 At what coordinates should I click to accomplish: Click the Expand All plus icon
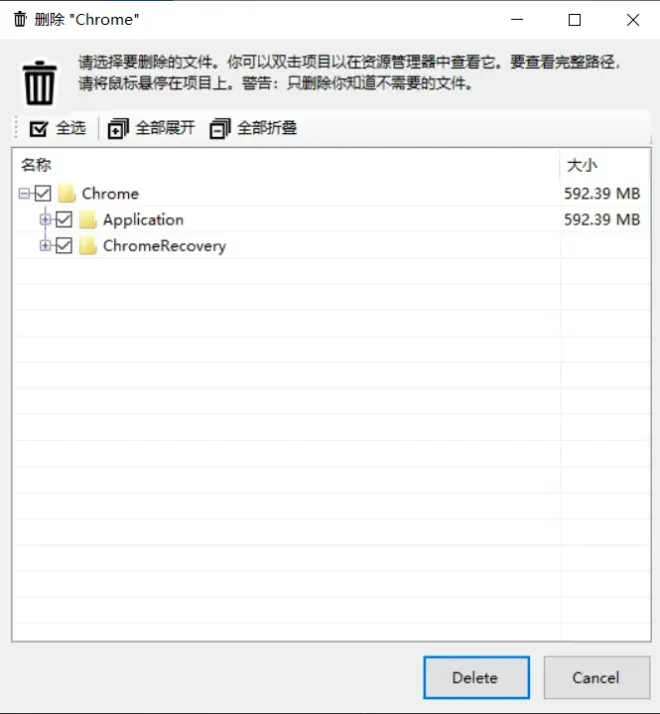pyautogui.click(x=118, y=128)
